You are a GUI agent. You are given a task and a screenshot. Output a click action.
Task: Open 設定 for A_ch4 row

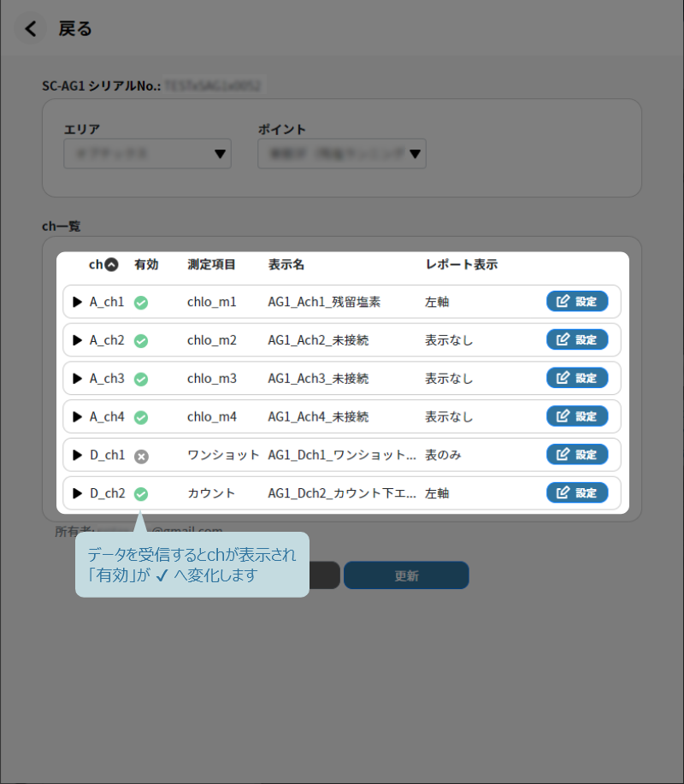click(577, 416)
